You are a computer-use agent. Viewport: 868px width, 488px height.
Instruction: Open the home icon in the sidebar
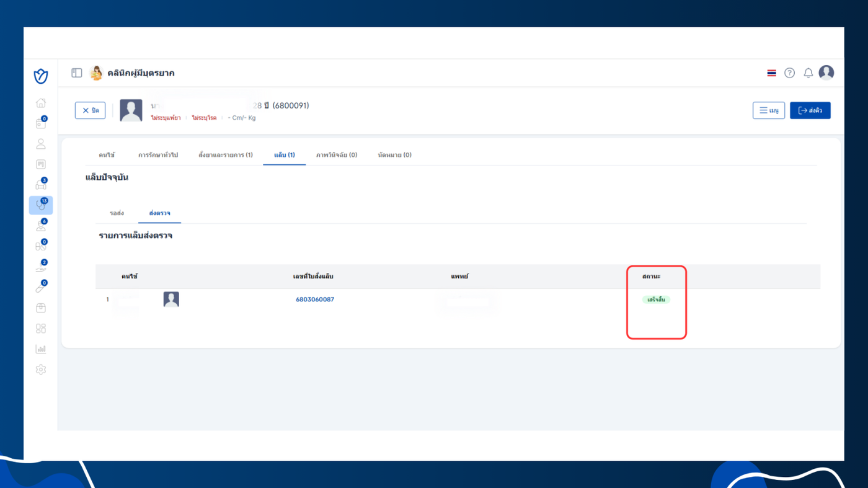41,103
